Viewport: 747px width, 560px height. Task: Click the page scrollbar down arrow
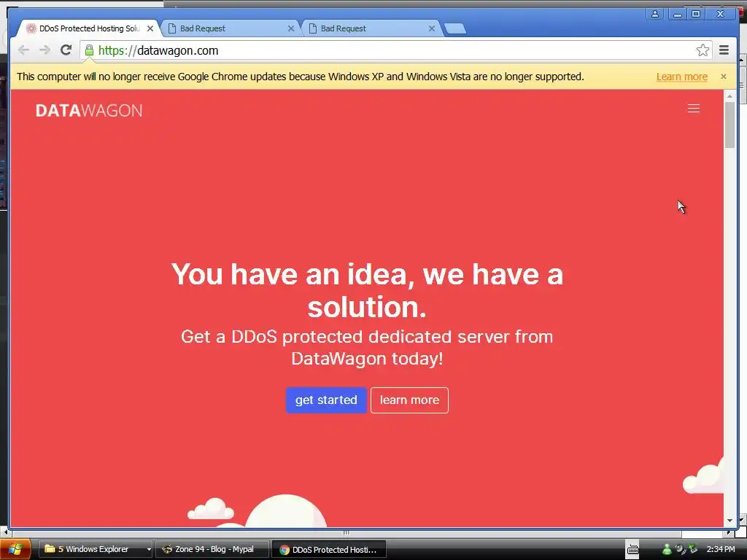729,521
